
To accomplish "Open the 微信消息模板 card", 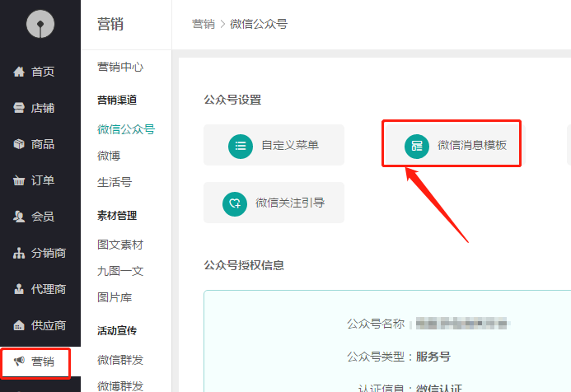I will click(x=452, y=145).
